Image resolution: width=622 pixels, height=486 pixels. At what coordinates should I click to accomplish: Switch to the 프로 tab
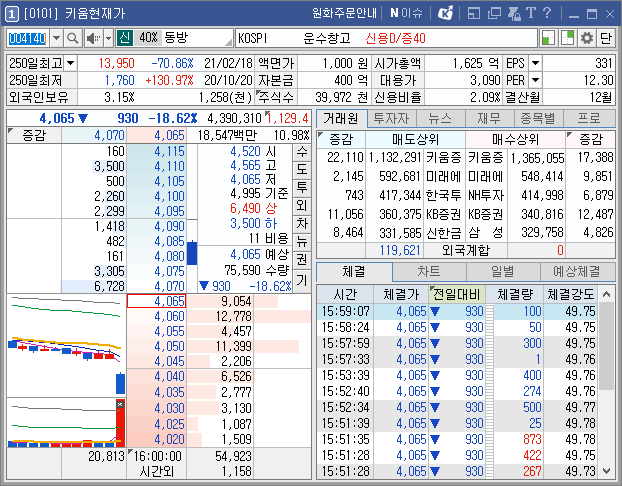pyautogui.click(x=589, y=119)
